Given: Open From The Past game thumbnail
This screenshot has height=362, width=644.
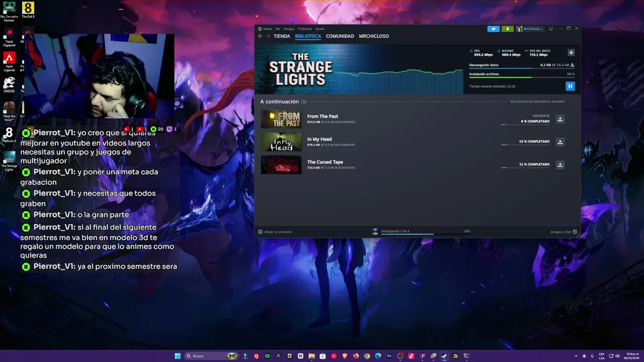Looking at the screenshot, I should coord(281,119).
